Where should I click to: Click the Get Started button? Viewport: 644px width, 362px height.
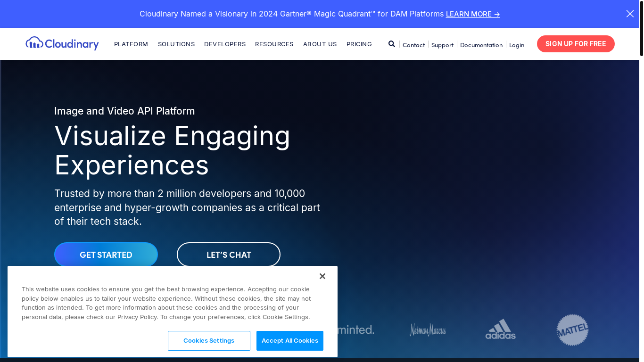click(106, 255)
